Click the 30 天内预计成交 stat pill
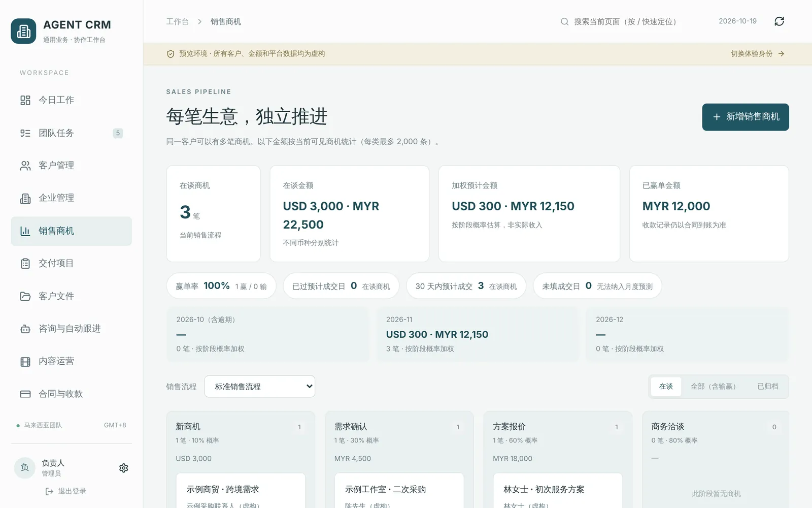Viewport: 812px width, 508px height. pyautogui.click(x=466, y=286)
